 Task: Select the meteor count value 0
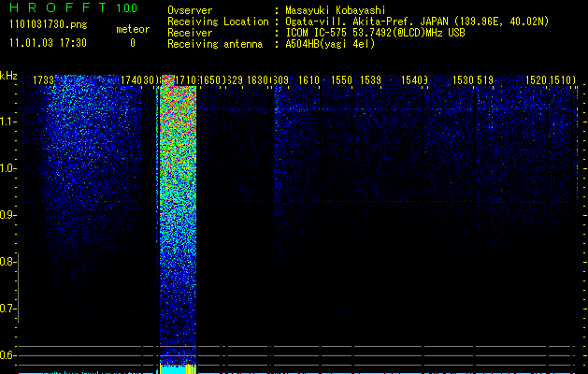(x=133, y=43)
